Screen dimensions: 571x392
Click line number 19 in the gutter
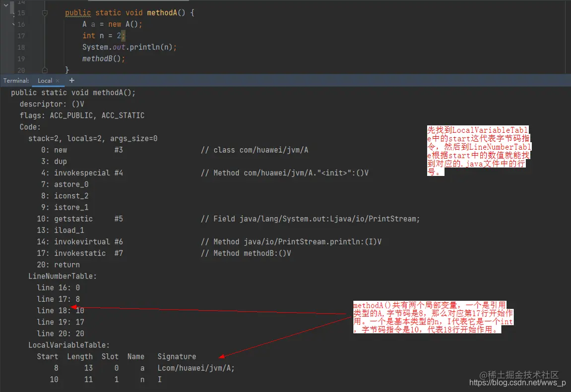click(x=21, y=59)
